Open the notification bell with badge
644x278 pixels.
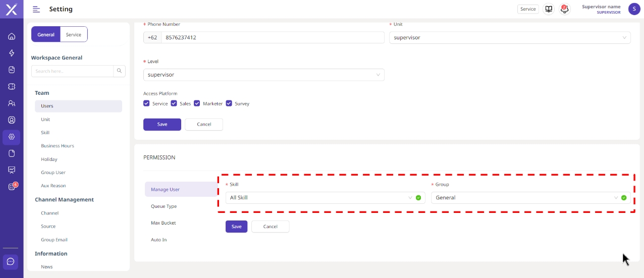point(564,9)
